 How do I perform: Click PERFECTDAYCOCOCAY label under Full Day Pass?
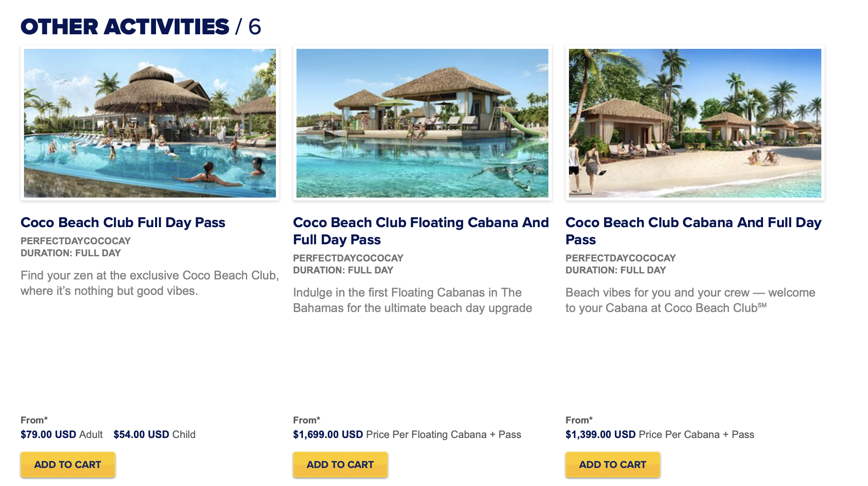pos(76,241)
